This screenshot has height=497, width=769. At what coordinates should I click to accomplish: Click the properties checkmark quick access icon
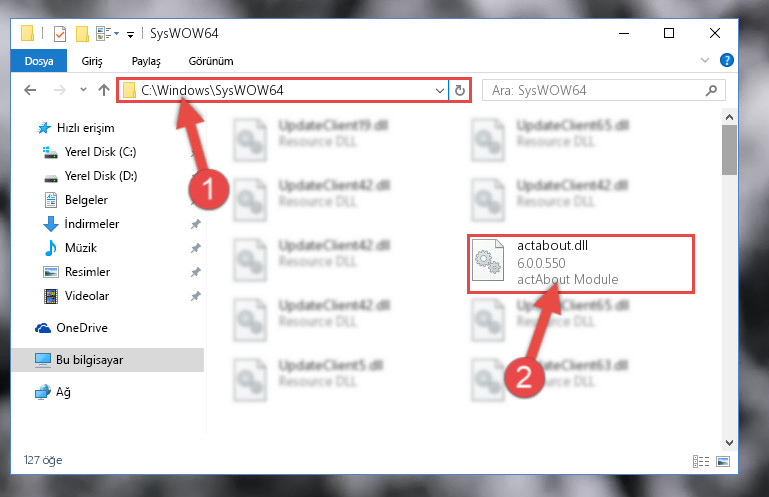tap(59, 34)
